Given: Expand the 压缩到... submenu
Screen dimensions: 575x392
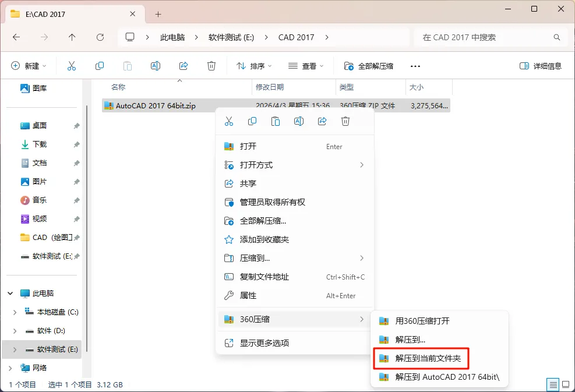Looking at the screenshot, I should [295, 258].
